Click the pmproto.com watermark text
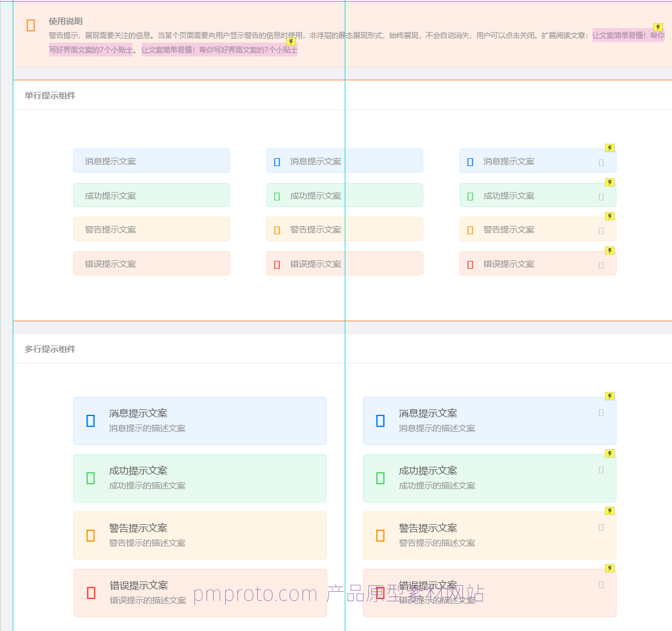The width and height of the screenshot is (672, 631). 254,595
